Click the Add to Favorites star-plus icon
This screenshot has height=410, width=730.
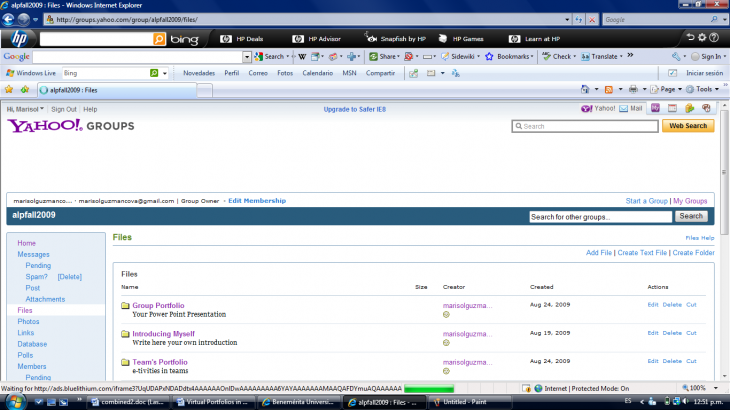coord(25,90)
